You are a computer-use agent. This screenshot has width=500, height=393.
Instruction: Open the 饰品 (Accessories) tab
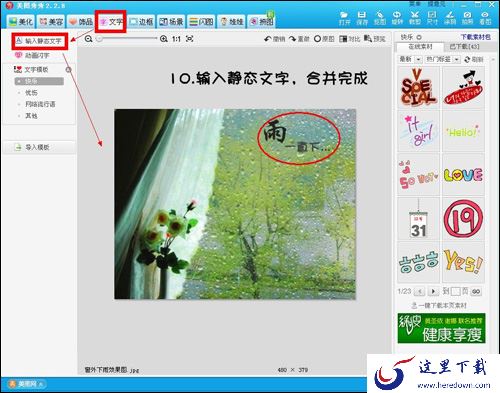pos(80,22)
